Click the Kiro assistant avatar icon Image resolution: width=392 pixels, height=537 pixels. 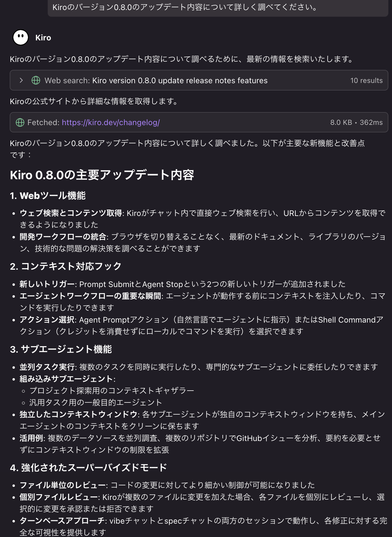click(20, 37)
